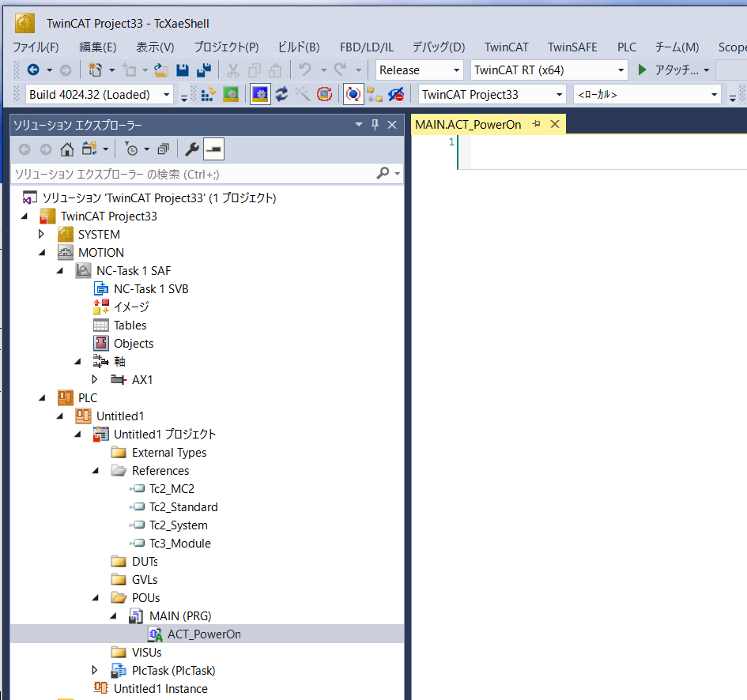Click the Navigate Backward arrow icon
Screen dimensions: 747x700
(x=33, y=70)
